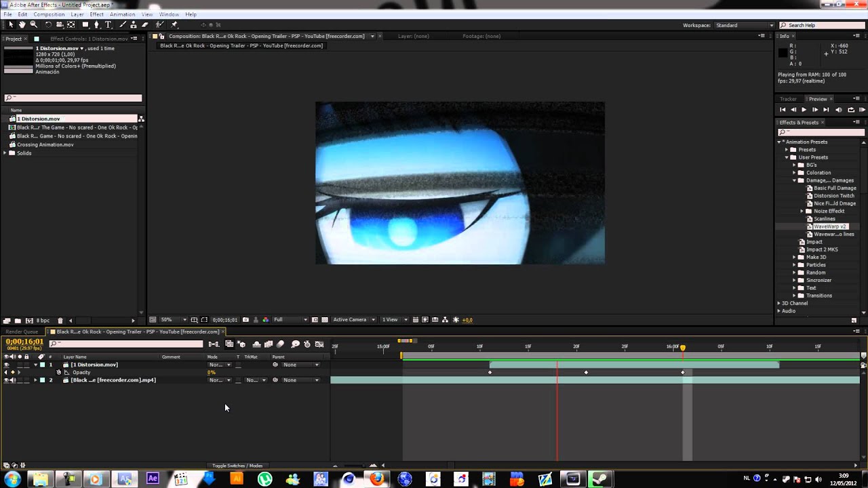Image resolution: width=868 pixels, height=488 pixels.
Task: Open Brainstorm from timeline toolbar
Action: [296, 344]
